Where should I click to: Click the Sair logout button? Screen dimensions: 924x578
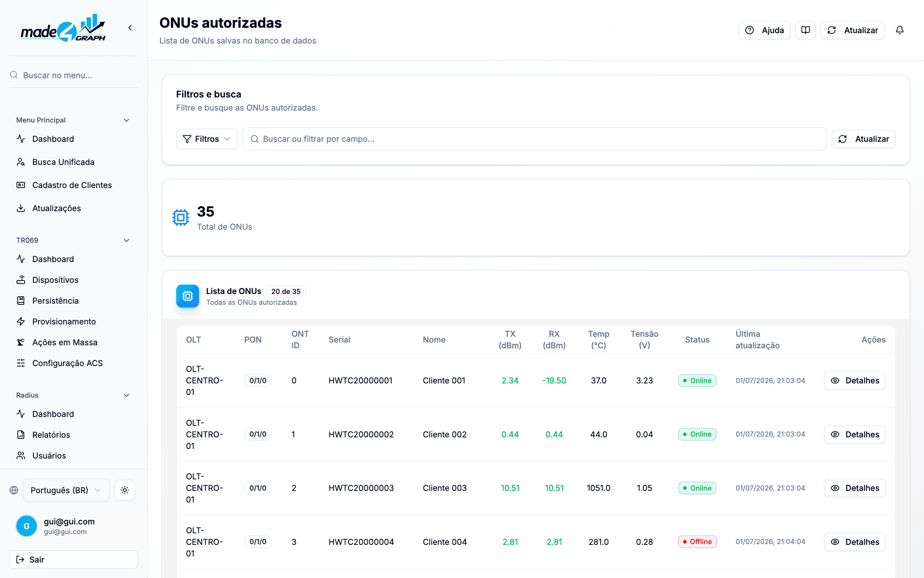74,560
